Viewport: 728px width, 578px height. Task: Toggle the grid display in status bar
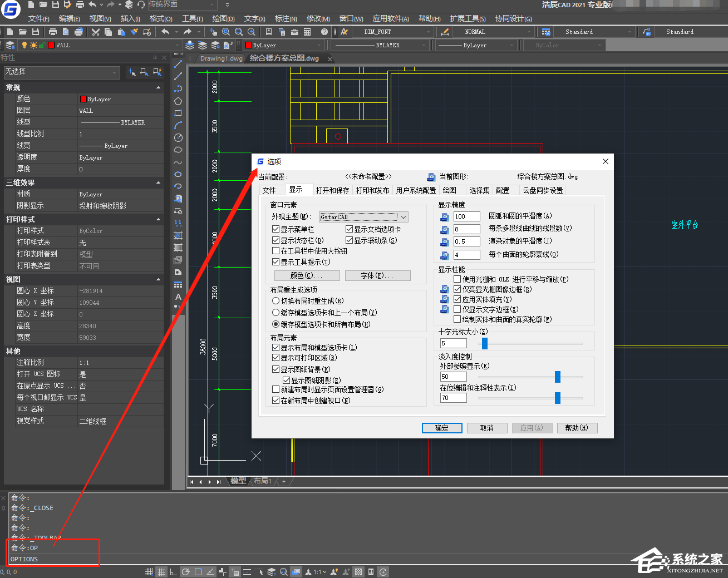click(x=161, y=572)
